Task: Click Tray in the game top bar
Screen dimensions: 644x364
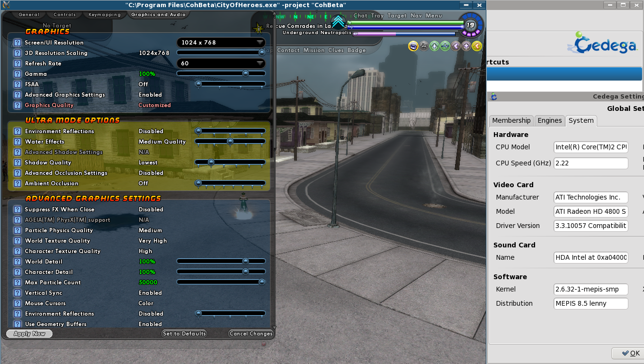Action: click(x=377, y=16)
